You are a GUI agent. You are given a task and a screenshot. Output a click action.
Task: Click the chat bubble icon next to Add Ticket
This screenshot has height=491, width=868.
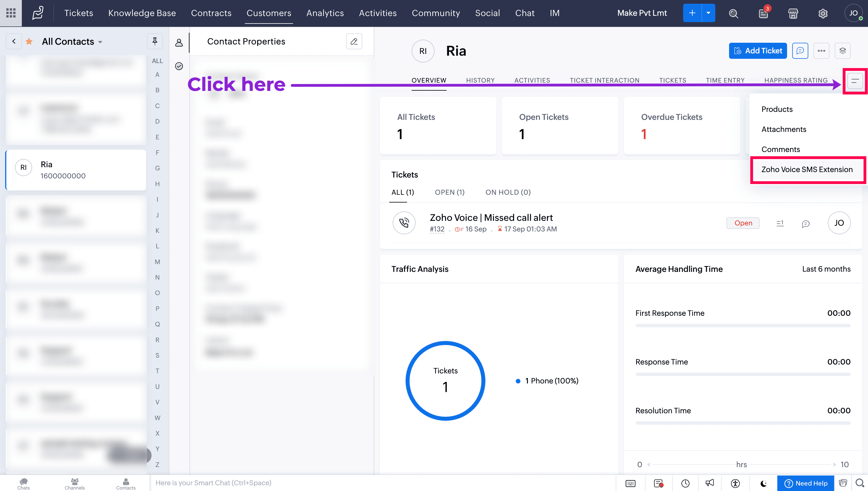pos(800,50)
